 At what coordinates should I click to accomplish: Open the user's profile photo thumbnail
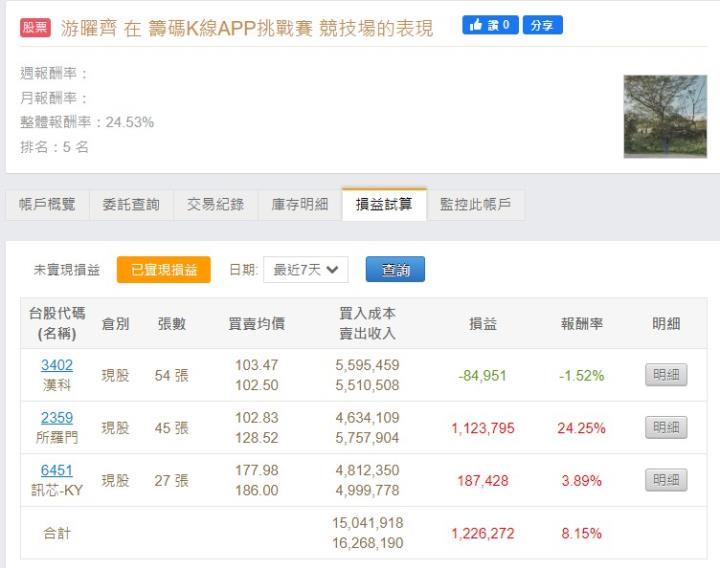coord(665,116)
